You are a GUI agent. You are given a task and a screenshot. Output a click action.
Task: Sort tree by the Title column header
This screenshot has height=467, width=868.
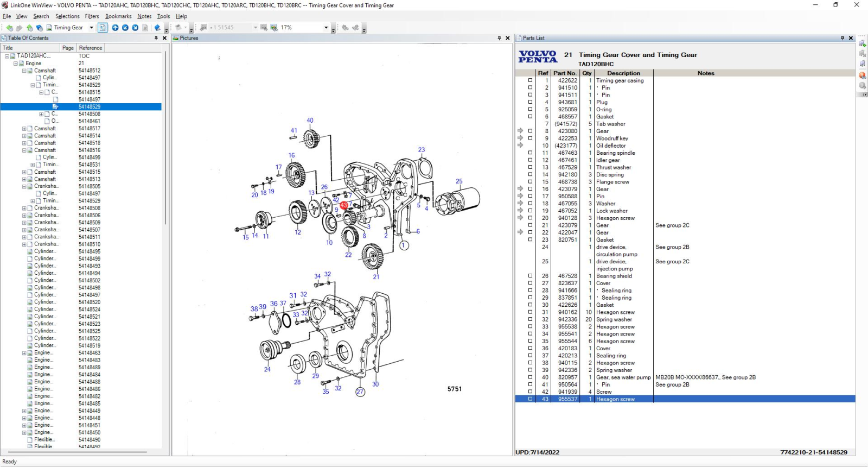pos(30,48)
